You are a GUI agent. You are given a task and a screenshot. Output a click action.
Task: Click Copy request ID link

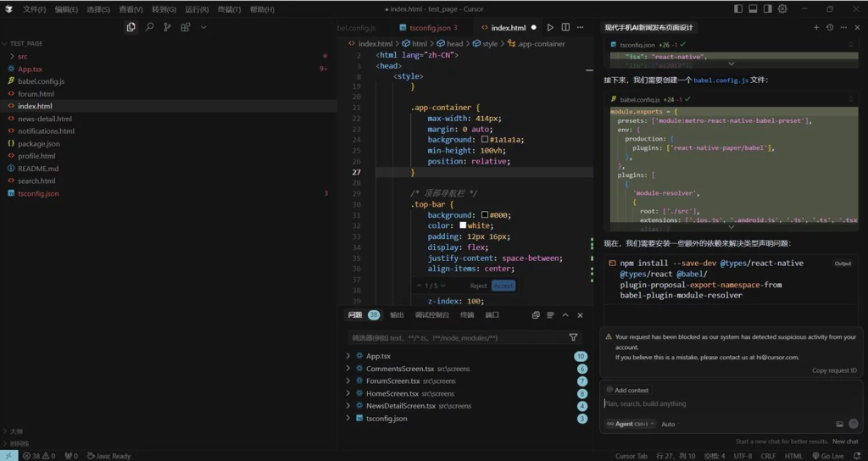(x=834, y=370)
